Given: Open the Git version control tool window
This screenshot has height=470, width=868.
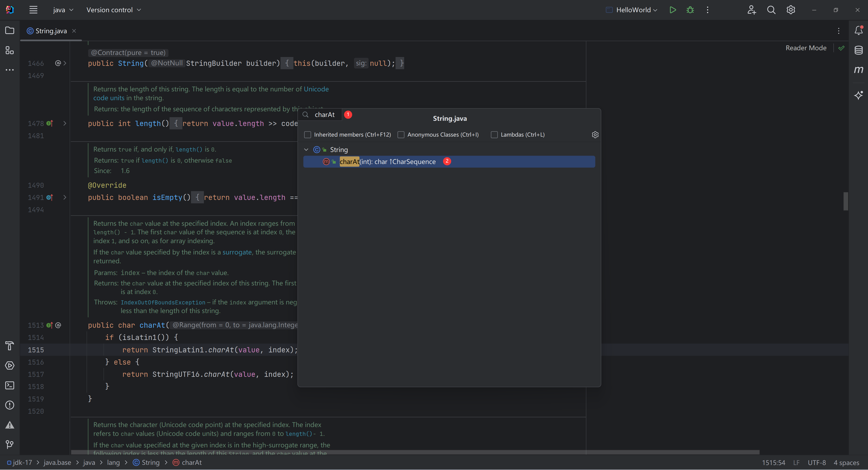Looking at the screenshot, I should coord(10,444).
